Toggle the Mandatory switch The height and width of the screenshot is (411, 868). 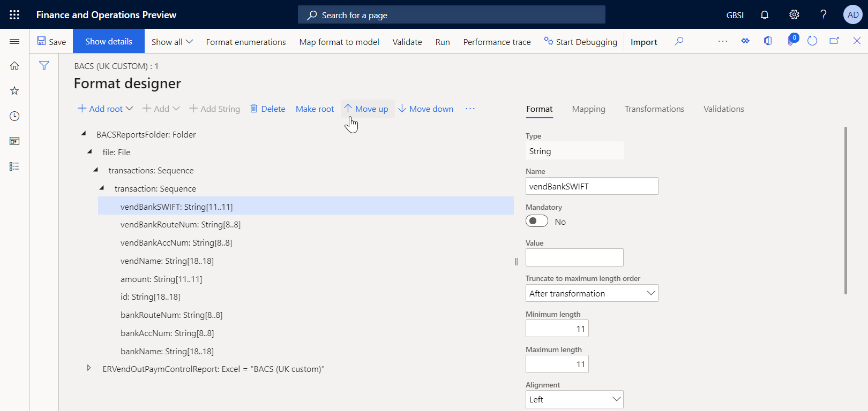[x=537, y=221]
